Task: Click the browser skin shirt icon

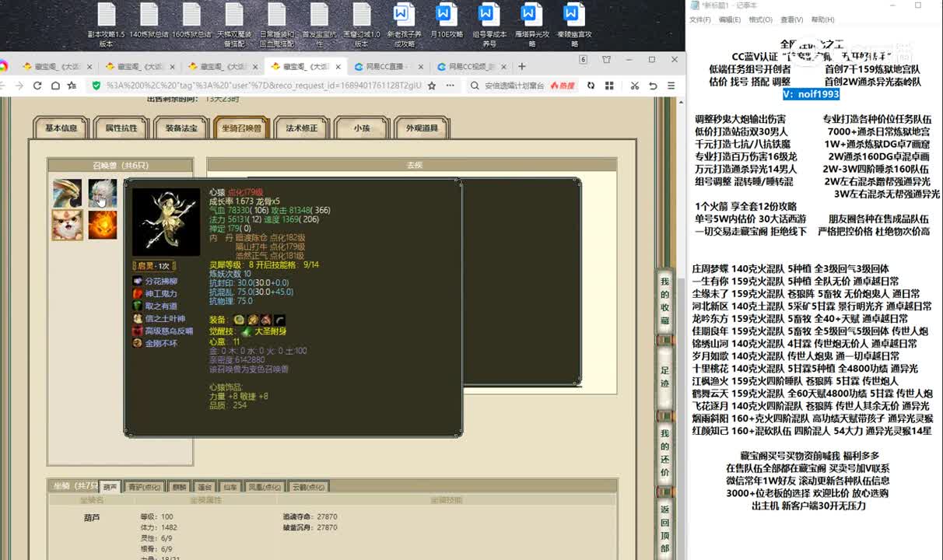Action: tap(607, 60)
